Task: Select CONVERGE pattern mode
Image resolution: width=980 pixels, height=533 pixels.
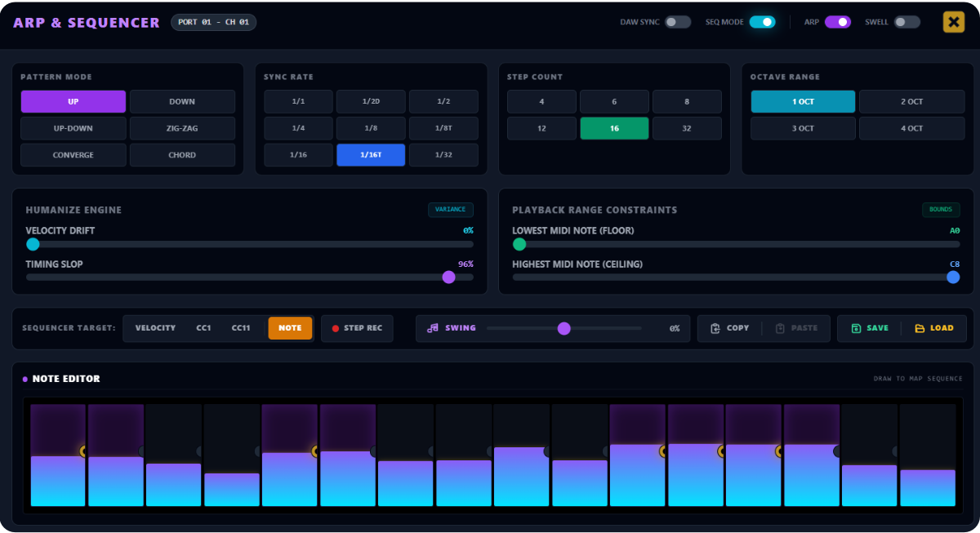Action: pyautogui.click(x=73, y=155)
